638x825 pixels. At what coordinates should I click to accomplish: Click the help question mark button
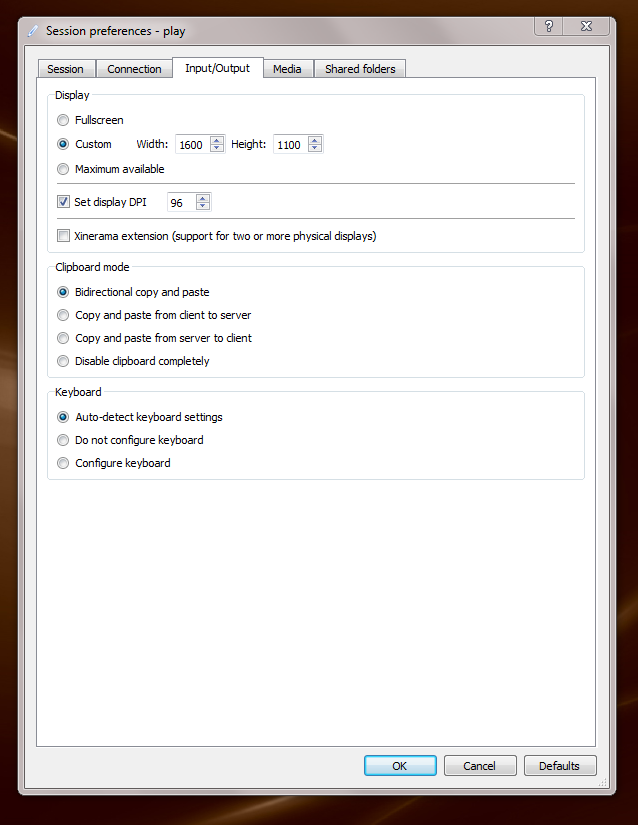[549, 26]
